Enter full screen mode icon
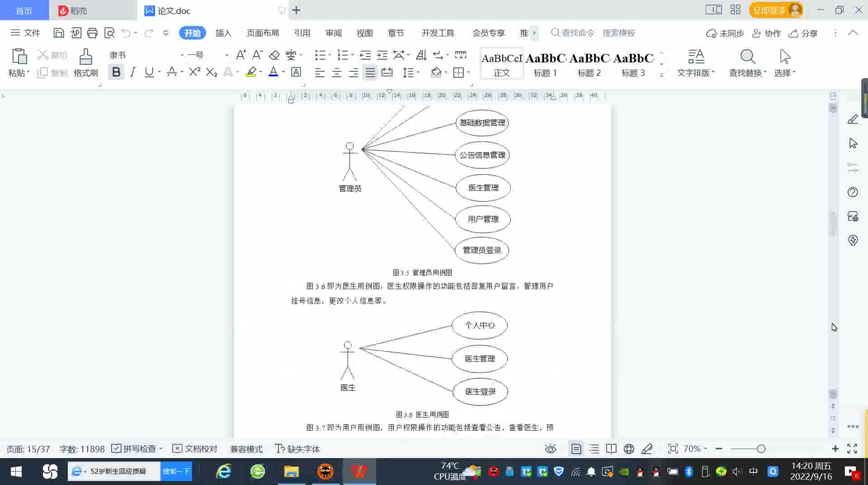The height and width of the screenshot is (485, 868). tap(852, 449)
